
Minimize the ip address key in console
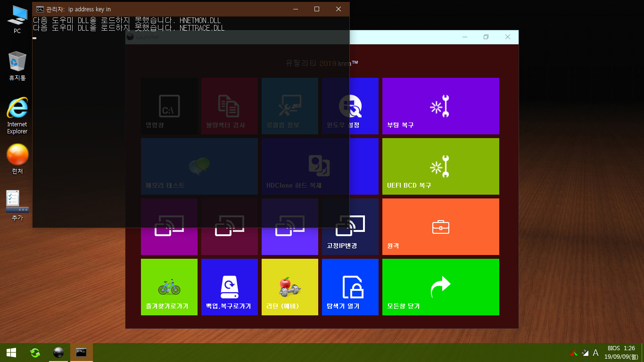tap(295, 9)
